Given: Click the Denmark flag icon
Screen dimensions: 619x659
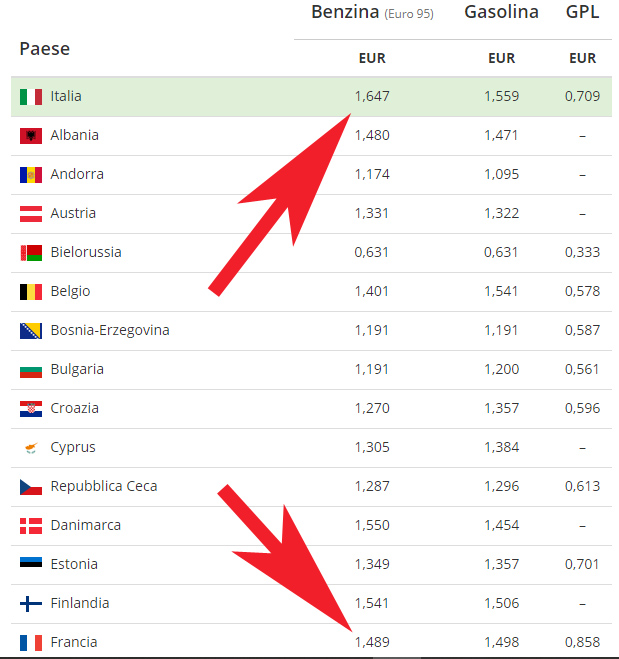Looking at the screenshot, I should [x=31, y=526].
